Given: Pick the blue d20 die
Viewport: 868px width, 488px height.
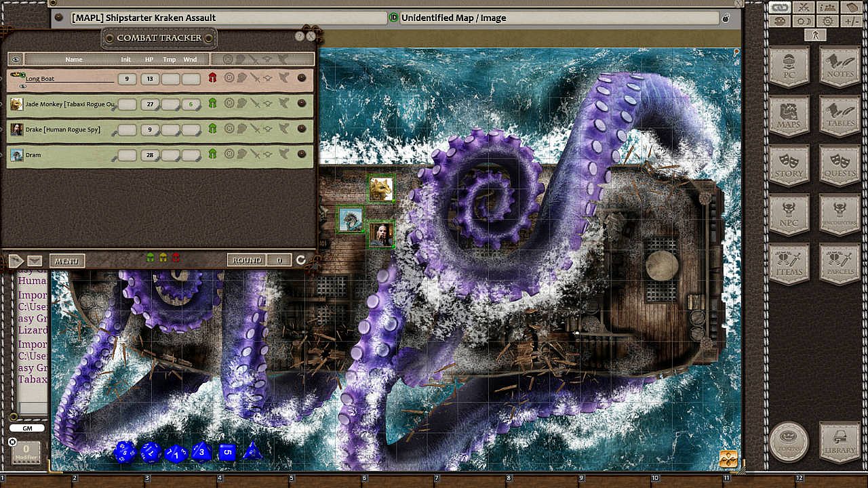Looking at the screenshot, I should tap(125, 452).
